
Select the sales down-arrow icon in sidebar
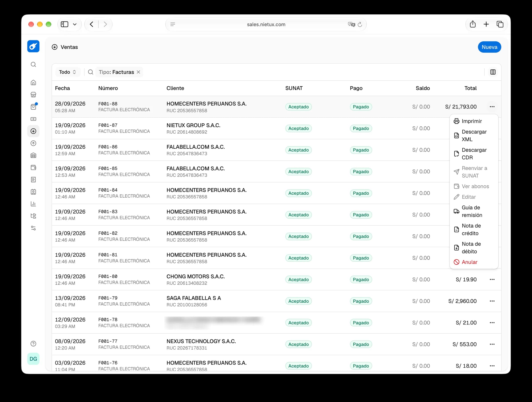coord(33,131)
